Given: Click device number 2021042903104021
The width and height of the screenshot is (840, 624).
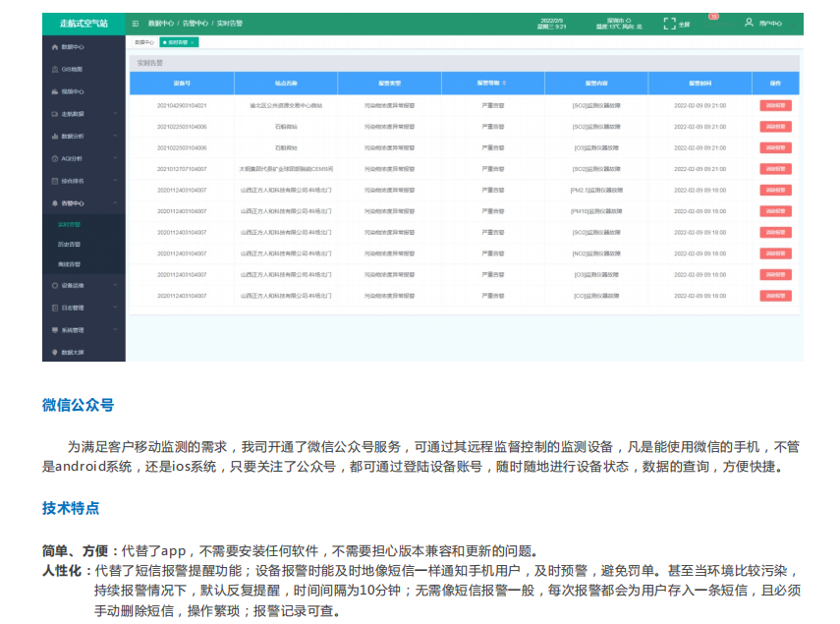Looking at the screenshot, I should (182, 105).
